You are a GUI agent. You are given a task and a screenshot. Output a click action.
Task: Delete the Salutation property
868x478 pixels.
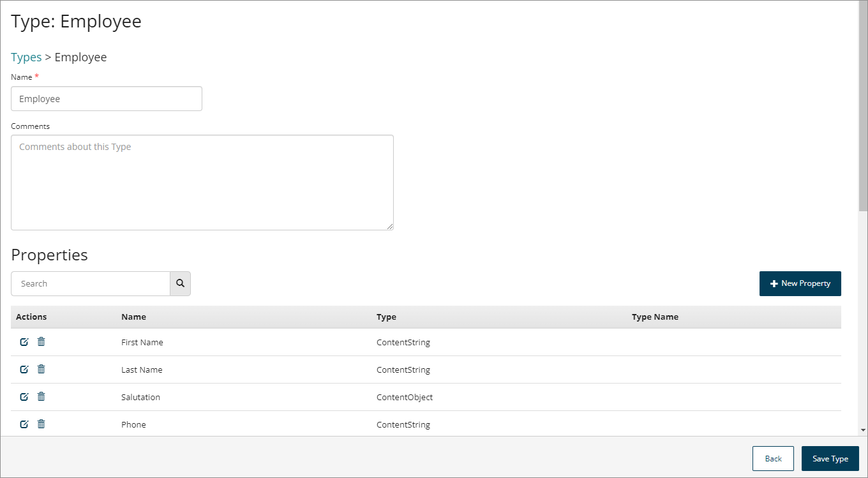coord(41,397)
